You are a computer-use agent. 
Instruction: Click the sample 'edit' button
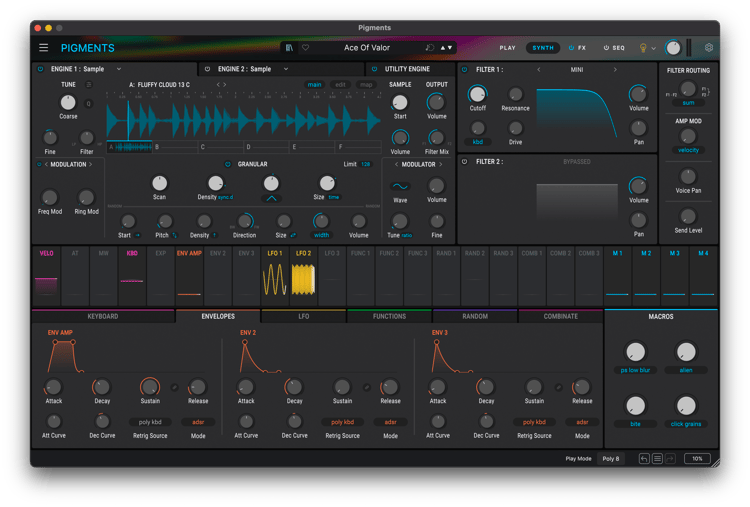tap(340, 85)
